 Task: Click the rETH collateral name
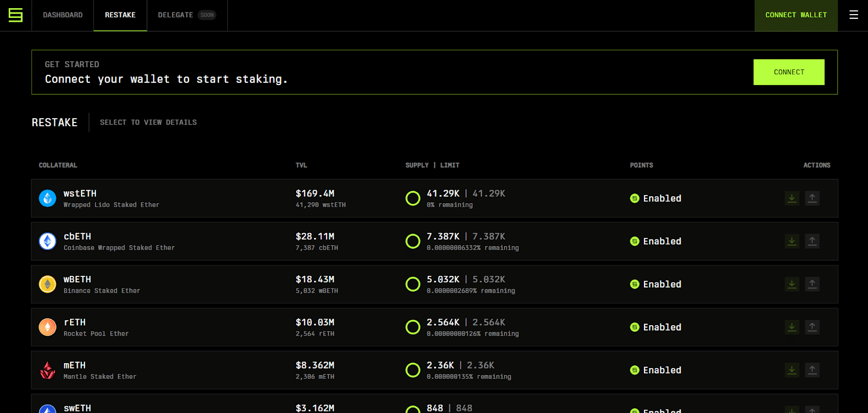pos(75,322)
